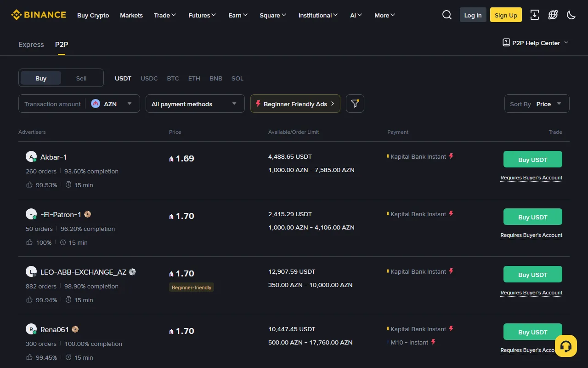Click lightning icon beside M10 - Instant

coord(433,342)
